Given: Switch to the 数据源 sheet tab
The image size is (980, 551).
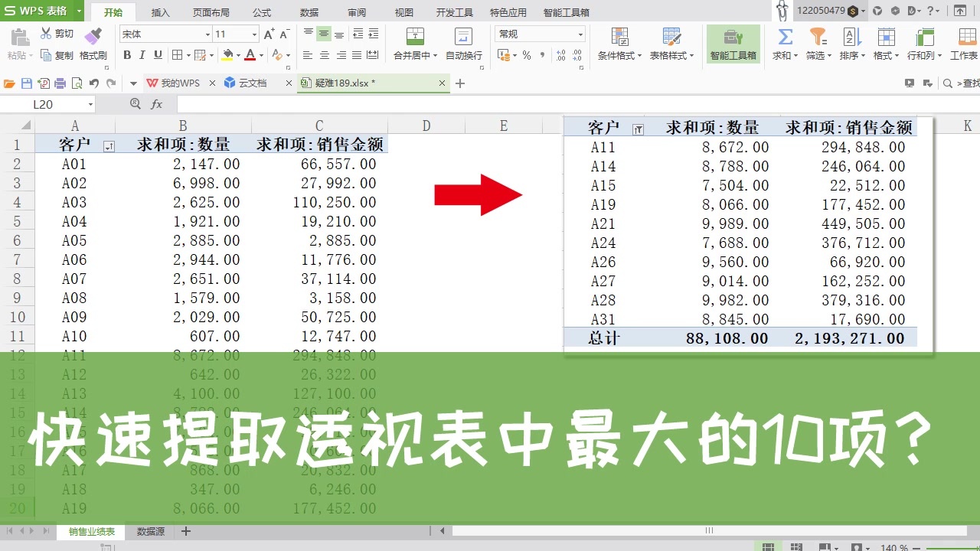Looking at the screenshot, I should (x=151, y=531).
